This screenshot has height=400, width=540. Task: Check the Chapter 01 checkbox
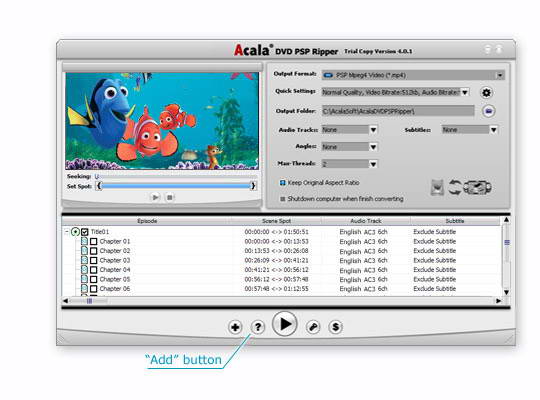coord(94,242)
